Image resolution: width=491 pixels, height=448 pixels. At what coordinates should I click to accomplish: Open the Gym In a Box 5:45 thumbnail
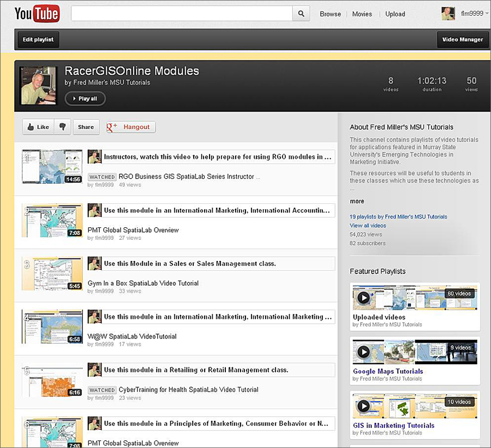click(x=52, y=273)
